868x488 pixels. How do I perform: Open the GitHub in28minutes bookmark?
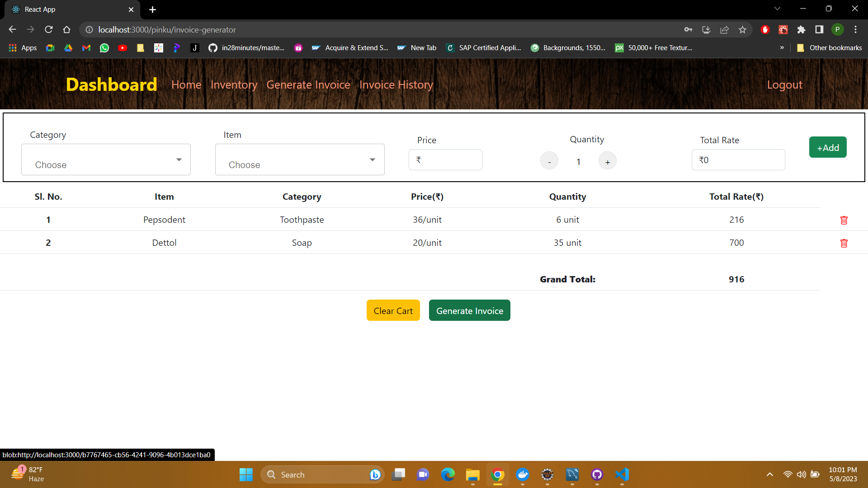[x=247, y=47]
